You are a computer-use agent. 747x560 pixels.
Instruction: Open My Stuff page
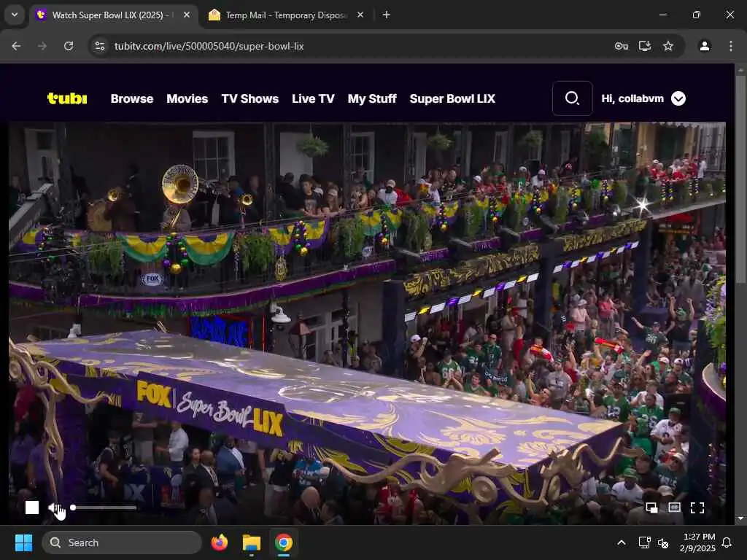click(372, 98)
